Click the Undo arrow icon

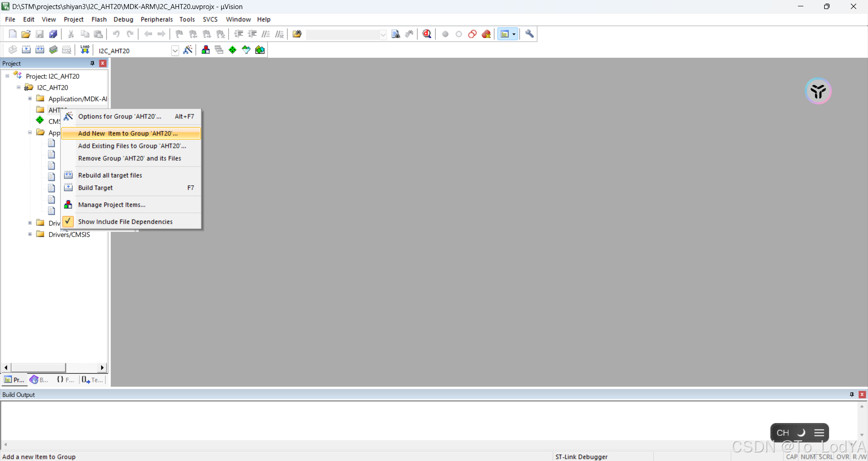point(116,34)
